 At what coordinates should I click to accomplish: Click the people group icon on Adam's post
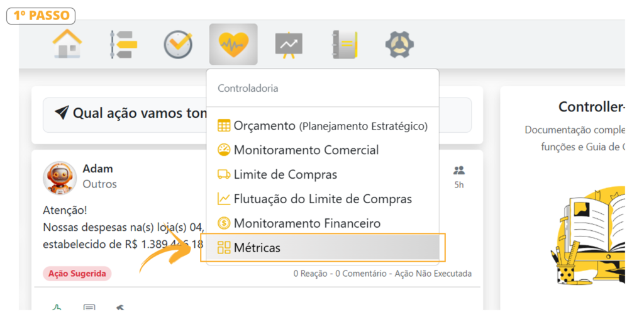pos(458,170)
